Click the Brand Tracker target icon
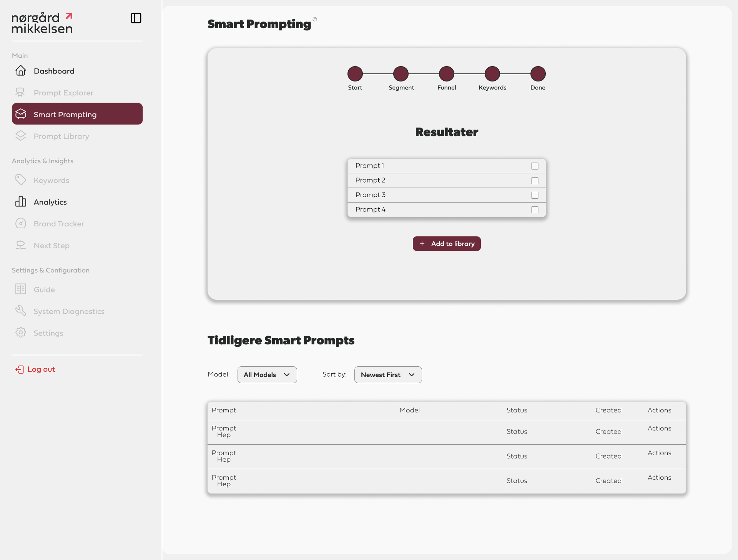Image resolution: width=738 pixels, height=560 pixels. click(x=21, y=224)
